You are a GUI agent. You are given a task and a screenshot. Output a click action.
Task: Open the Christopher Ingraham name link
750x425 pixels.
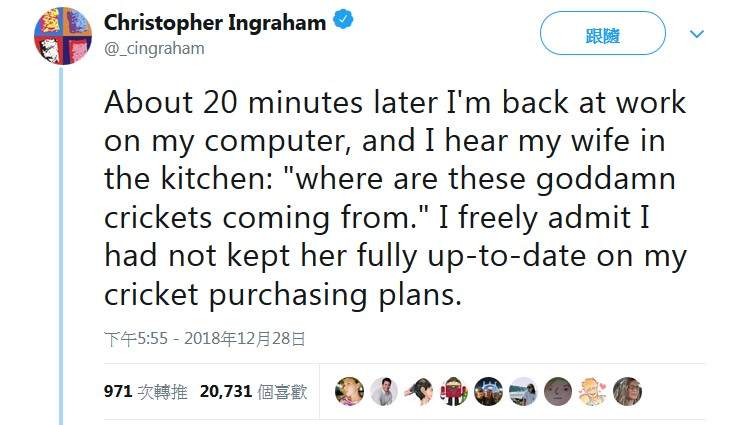[215, 23]
